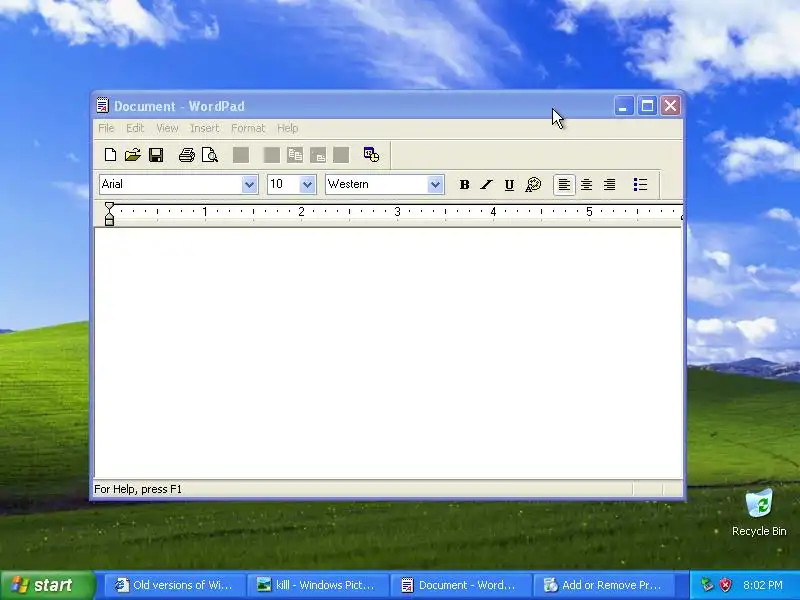This screenshot has width=800, height=600.
Task: Save the document using the floppy disk icon
Action: coord(156,155)
